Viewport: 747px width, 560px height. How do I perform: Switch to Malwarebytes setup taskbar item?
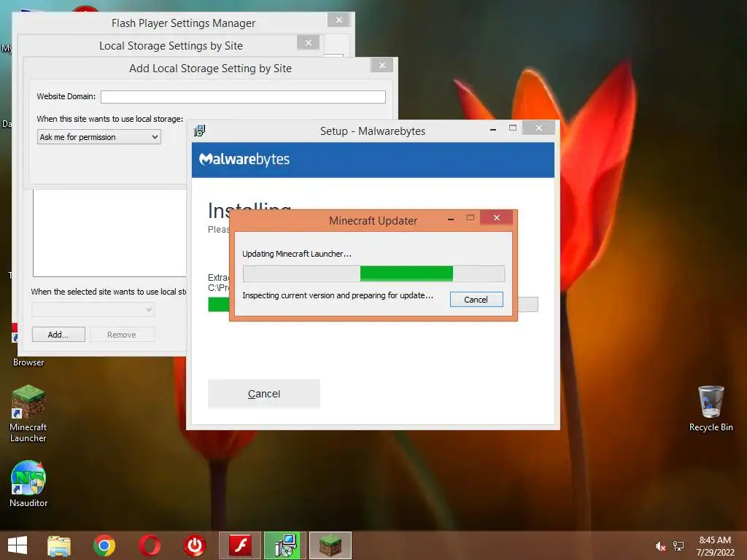tap(285, 545)
